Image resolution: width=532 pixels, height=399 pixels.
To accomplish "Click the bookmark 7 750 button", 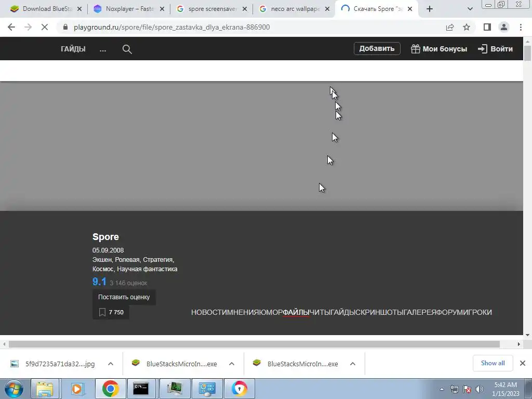I will (111, 312).
